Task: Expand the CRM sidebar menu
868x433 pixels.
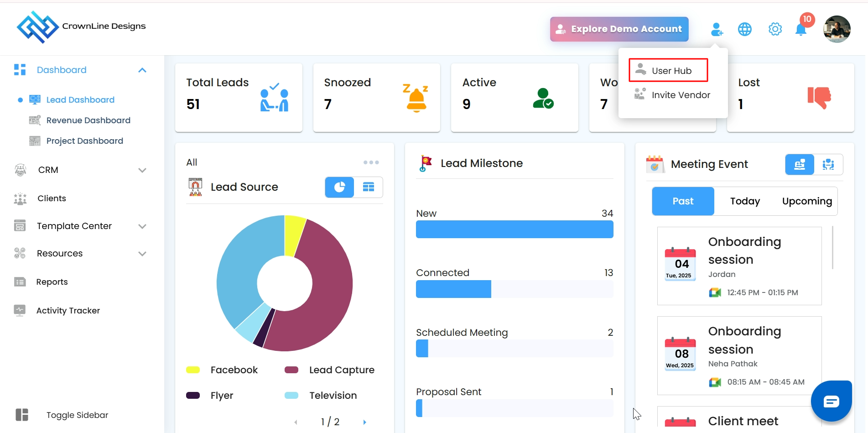Action: coord(142,170)
